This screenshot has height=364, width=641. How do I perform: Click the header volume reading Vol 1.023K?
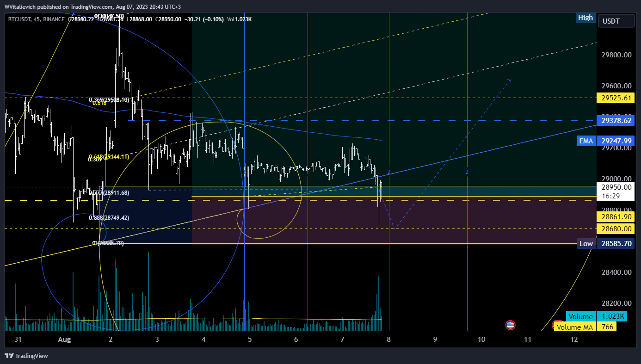point(240,20)
